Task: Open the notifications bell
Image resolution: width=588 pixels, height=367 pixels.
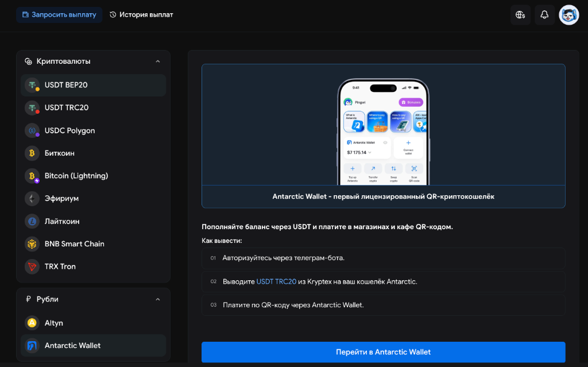Action: pos(544,14)
